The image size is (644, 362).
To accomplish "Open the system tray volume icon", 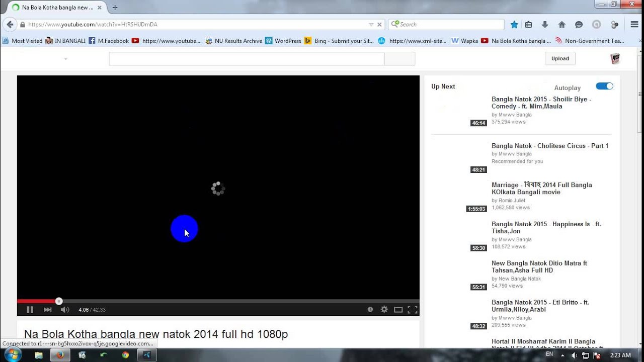I will pyautogui.click(x=574, y=355).
